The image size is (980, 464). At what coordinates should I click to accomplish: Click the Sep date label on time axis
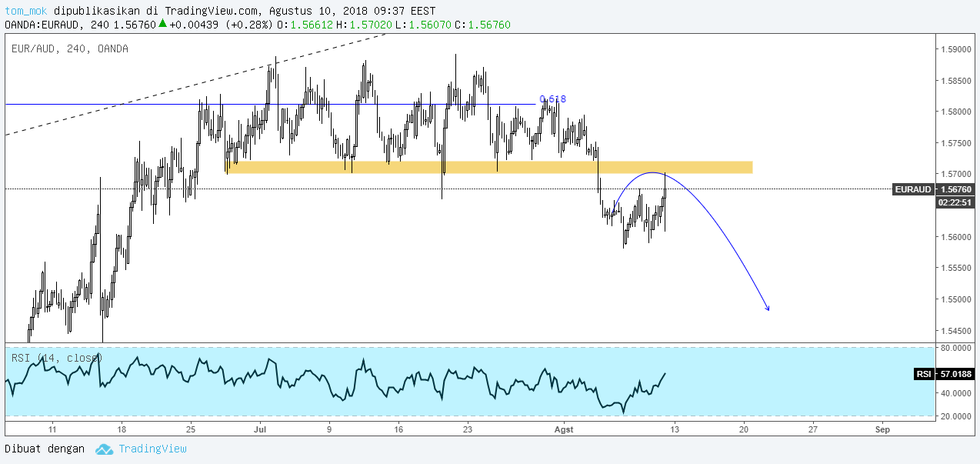point(882,430)
